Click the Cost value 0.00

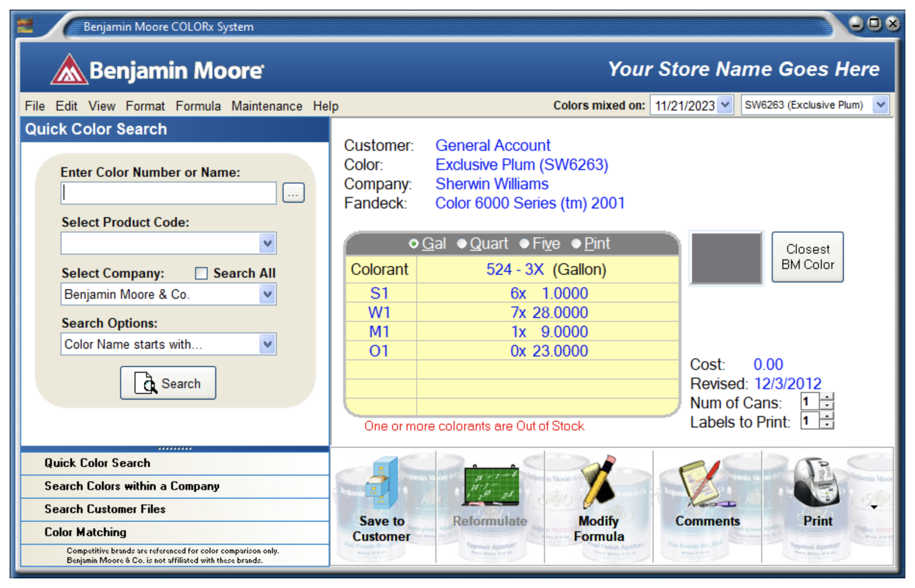tap(768, 365)
